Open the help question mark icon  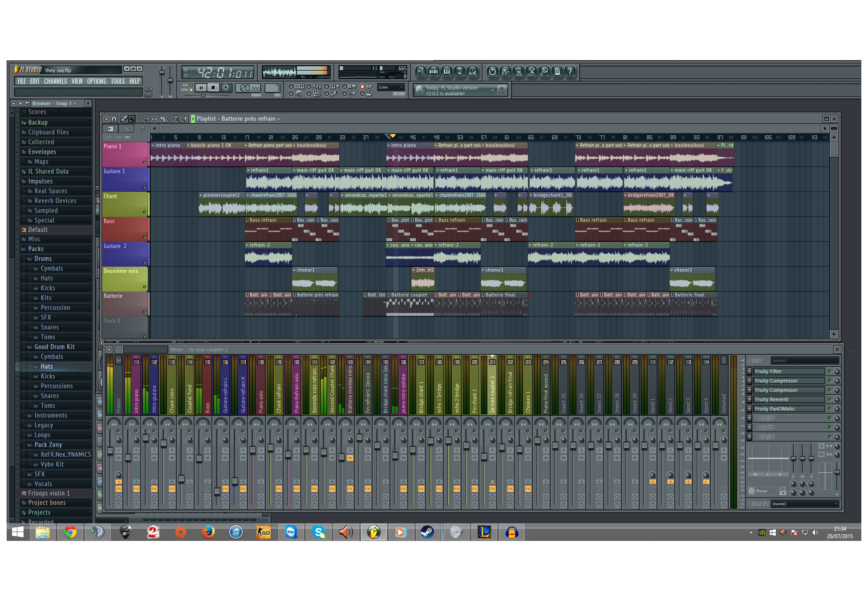click(x=570, y=72)
